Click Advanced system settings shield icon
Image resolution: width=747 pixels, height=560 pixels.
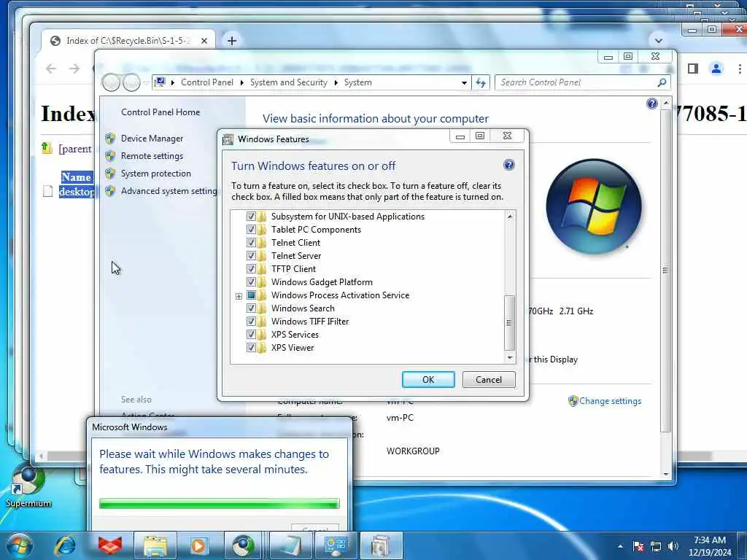click(111, 191)
